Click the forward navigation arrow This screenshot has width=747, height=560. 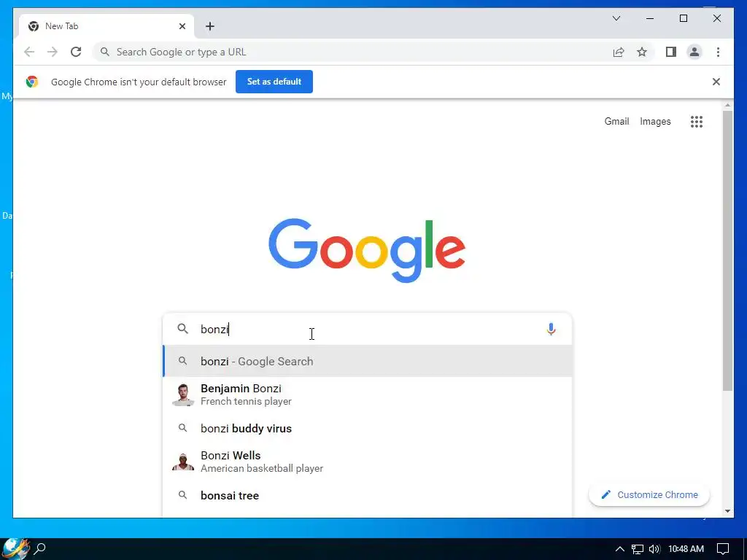53,52
